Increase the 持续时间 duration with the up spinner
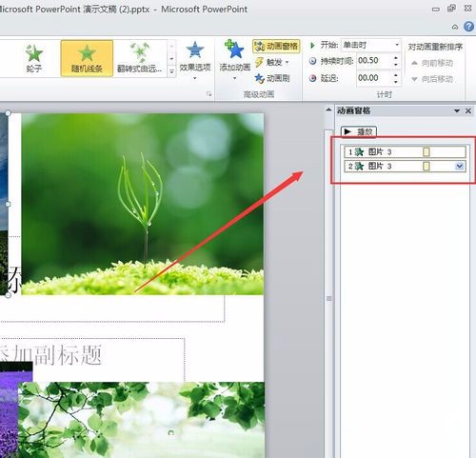Viewport: 476px width, 458px height. [396, 58]
